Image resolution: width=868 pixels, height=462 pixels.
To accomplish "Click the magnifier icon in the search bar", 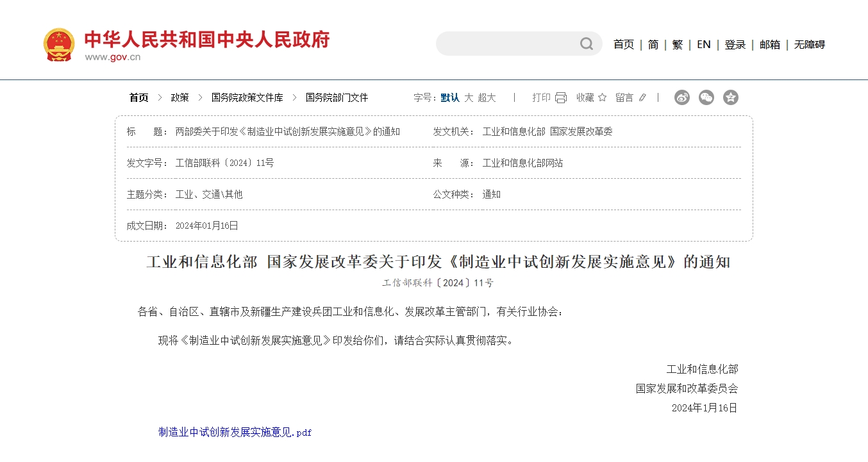I will [586, 43].
